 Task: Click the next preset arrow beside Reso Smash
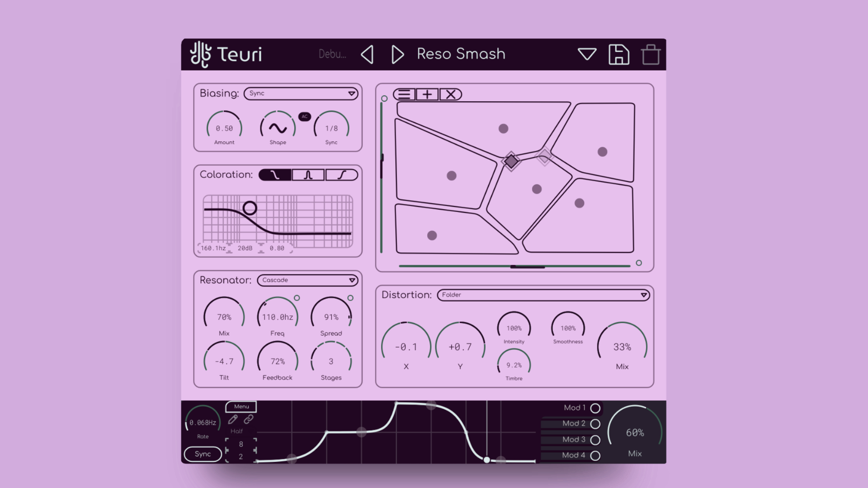tap(397, 54)
